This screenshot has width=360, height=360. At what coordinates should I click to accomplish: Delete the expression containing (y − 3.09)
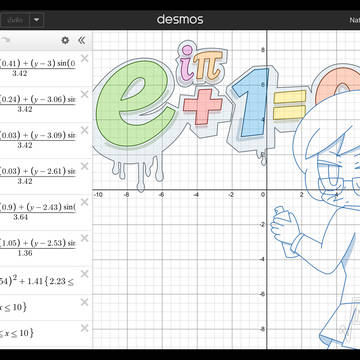point(85,130)
